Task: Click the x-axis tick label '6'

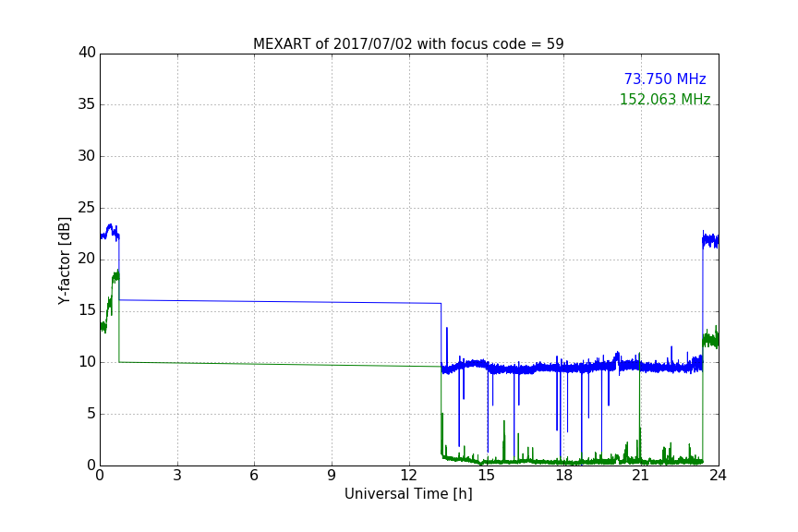Action: [x=254, y=476]
